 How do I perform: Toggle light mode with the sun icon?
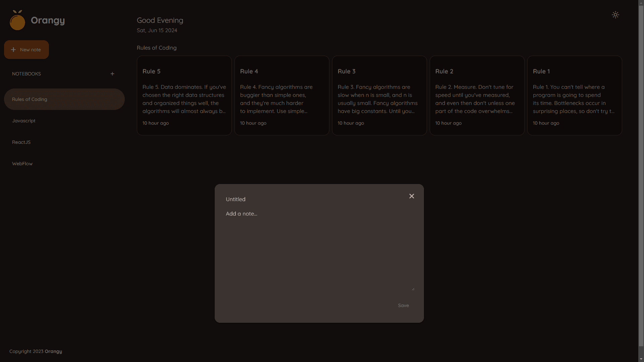(x=615, y=15)
